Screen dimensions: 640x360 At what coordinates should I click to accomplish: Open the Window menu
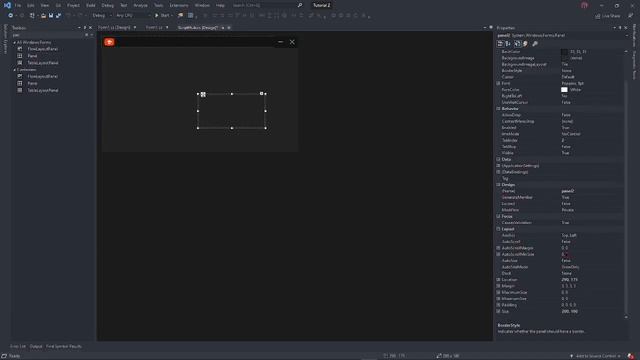pyautogui.click(x=202, y=5)
